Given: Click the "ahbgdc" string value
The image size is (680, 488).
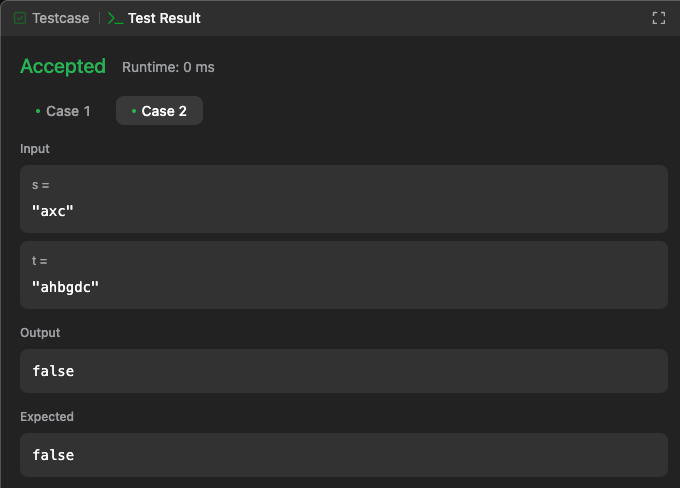Looking at the screenshot, I should pos(65,287).
